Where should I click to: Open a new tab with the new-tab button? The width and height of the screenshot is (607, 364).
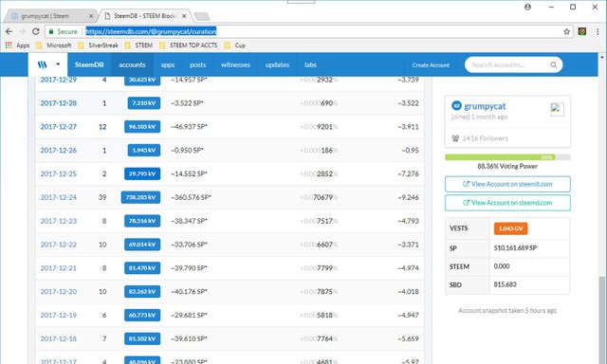(202, 16)
